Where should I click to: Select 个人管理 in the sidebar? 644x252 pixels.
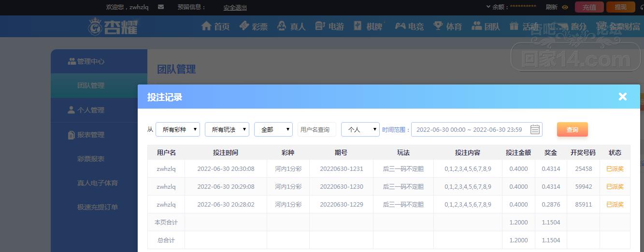coord(90,110)
